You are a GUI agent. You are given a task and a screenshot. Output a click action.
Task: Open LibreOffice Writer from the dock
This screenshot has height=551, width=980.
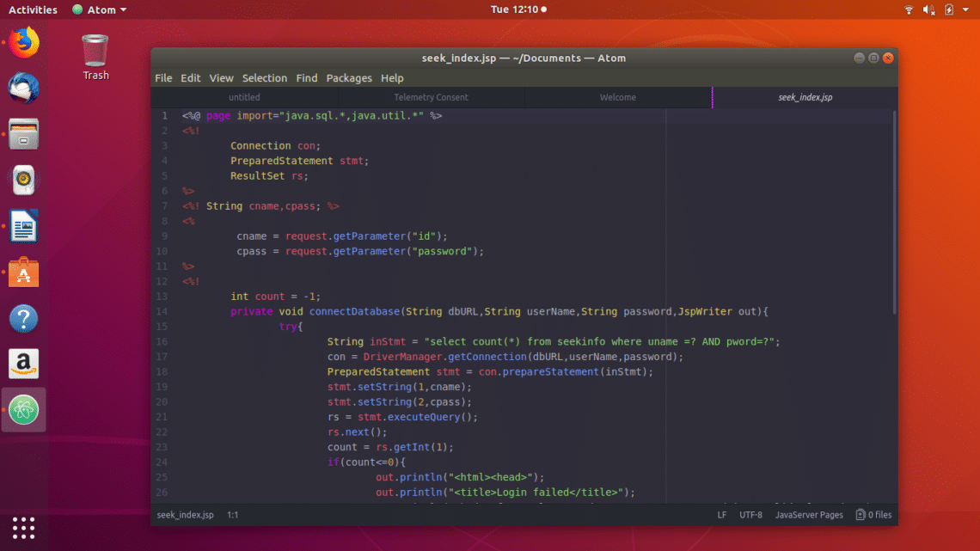coord(24,229)
